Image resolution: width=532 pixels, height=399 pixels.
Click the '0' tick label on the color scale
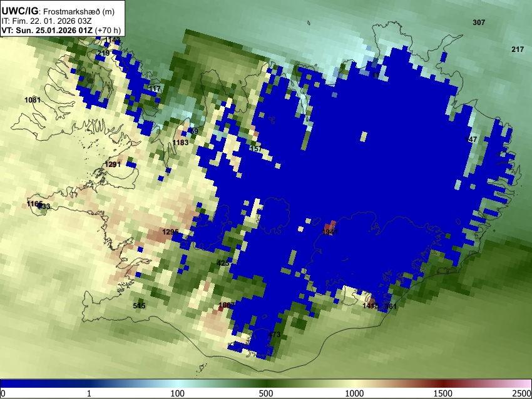coord(3,393)
